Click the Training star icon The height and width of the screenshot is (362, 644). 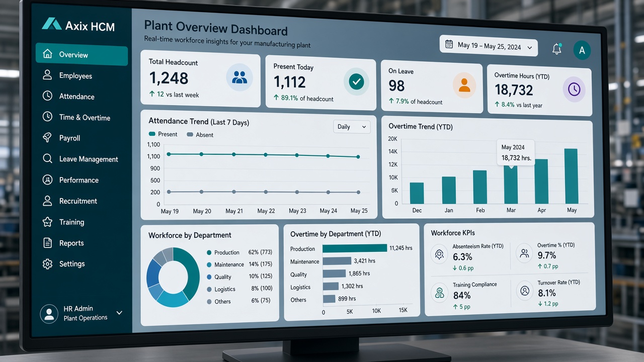pyautogui.click(x=47, y=222)
